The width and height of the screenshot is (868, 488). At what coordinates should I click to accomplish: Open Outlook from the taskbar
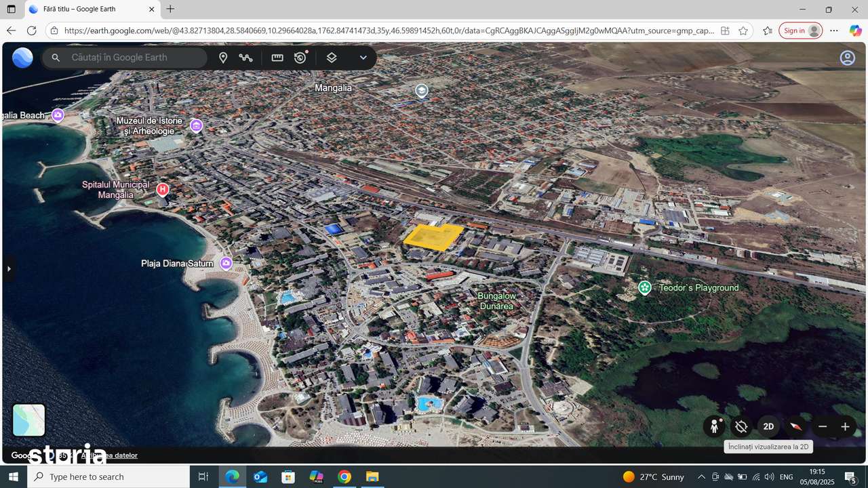260,476
